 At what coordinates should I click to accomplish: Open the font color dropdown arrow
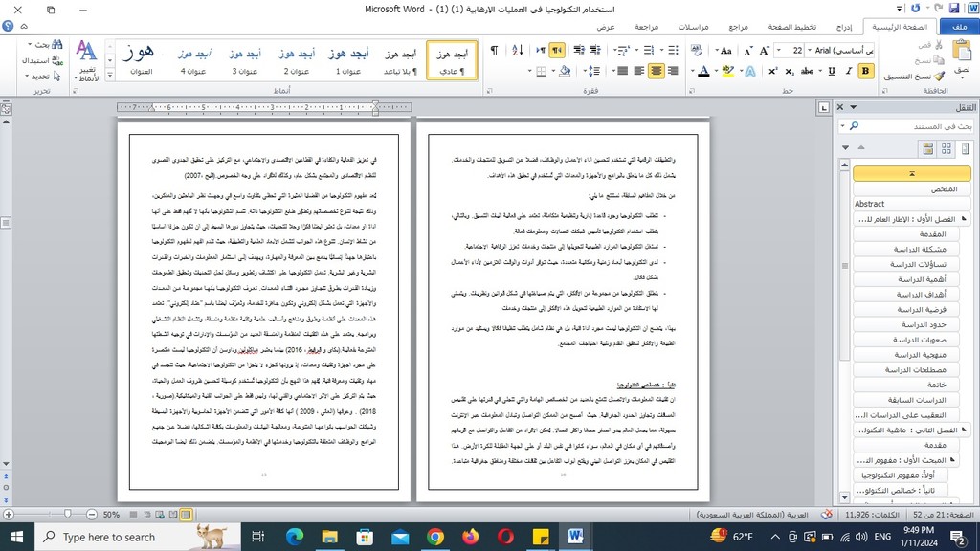pyautogui.click(x=693, y=71)
